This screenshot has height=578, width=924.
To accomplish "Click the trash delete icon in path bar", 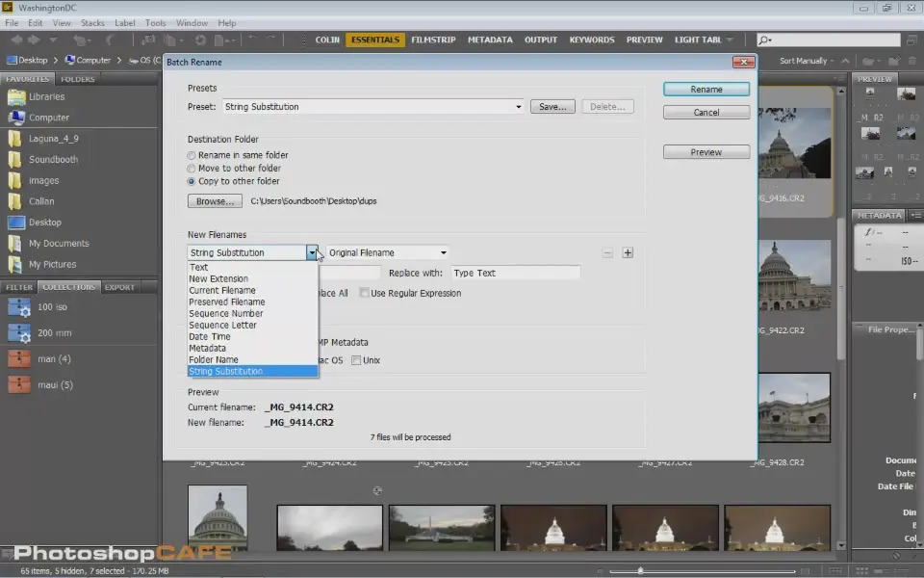I will pyautogui.click(x=912, y=61).
